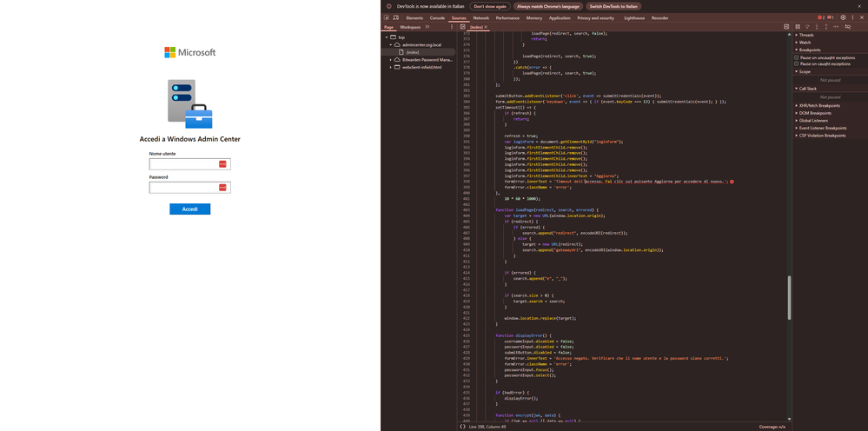This screenshot has height=431, width=868.
Task: Expand CSP Violation Breakpoints section
Action: pos(820,135)
